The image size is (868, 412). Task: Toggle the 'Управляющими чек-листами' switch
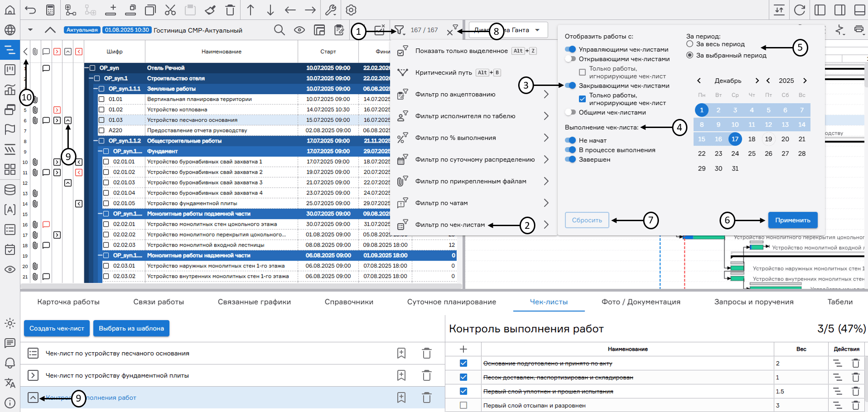570,49
